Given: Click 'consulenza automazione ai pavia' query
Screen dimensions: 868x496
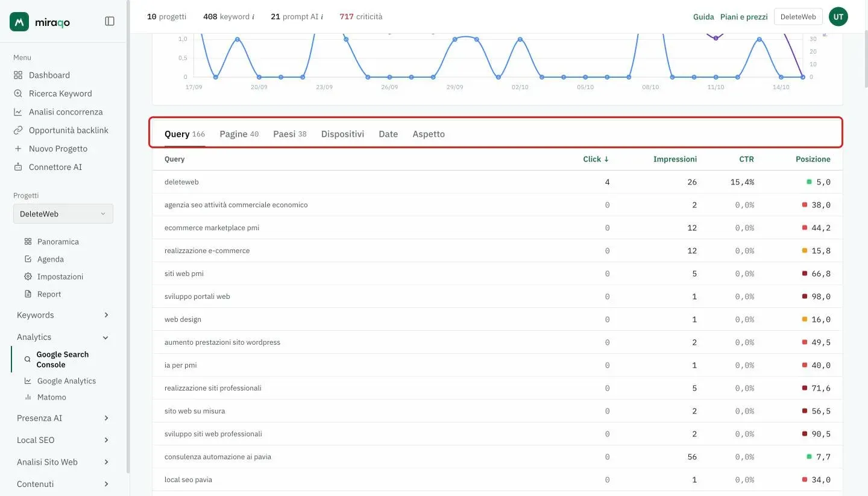Looking at the screenshot, I should [x=218, y=457].
